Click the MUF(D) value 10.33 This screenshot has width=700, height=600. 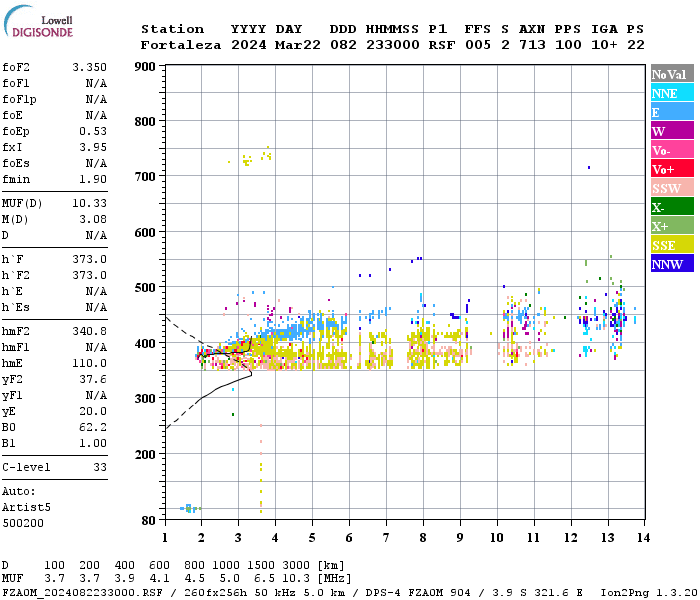[89, 204]
